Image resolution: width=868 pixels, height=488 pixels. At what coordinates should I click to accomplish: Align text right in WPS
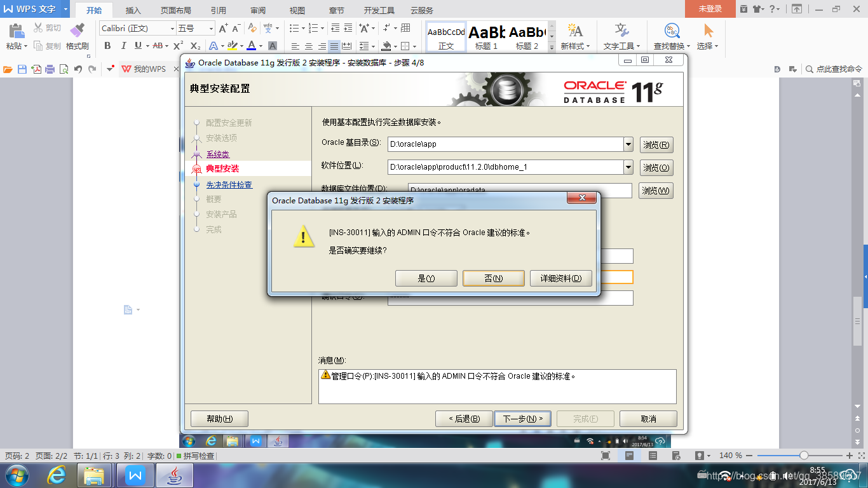(x=322, y=46)
